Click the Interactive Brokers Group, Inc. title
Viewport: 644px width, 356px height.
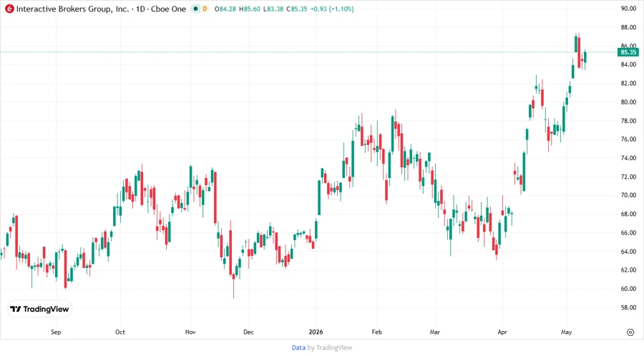pos(72,9)
